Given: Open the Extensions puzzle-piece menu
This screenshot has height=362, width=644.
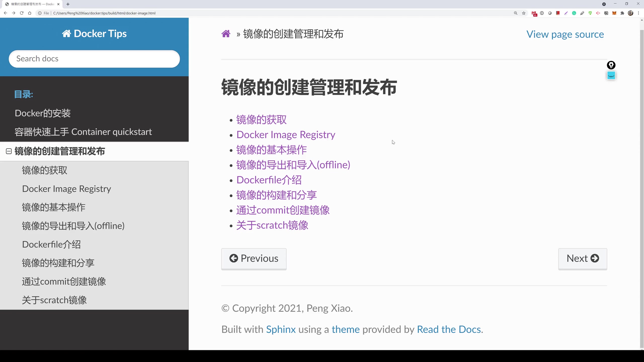Looking at the screenshot, I should 622,13.
